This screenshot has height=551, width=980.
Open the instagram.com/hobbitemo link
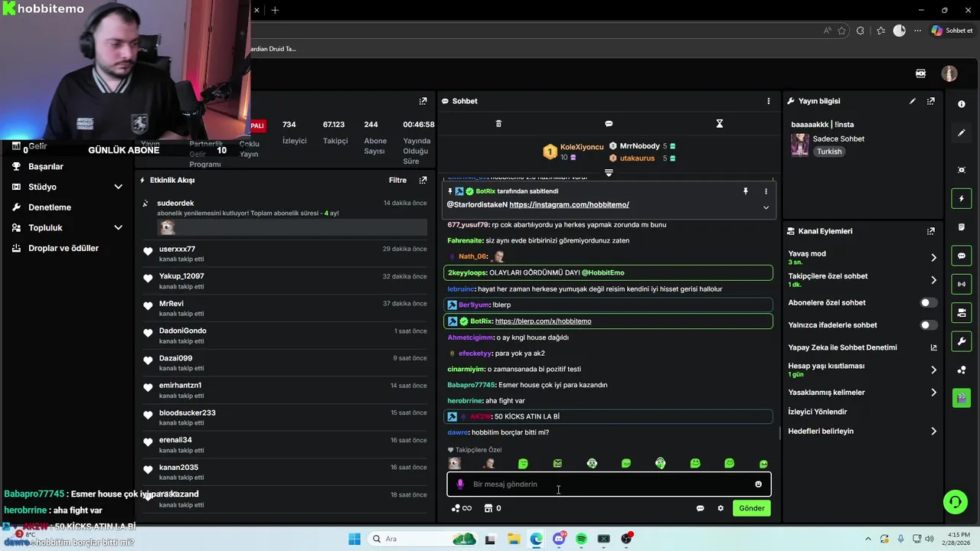pos(569,205)
